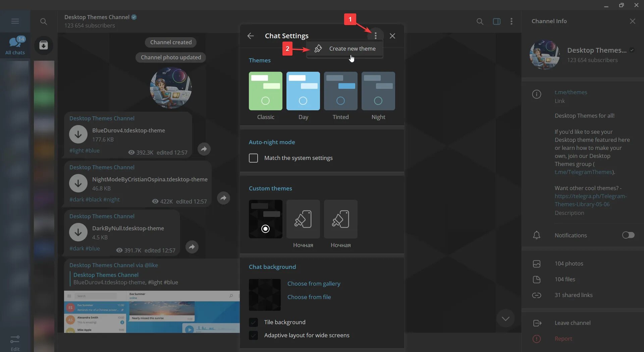
Task: Select the Night theme
Action: click(x=378, y=91)
